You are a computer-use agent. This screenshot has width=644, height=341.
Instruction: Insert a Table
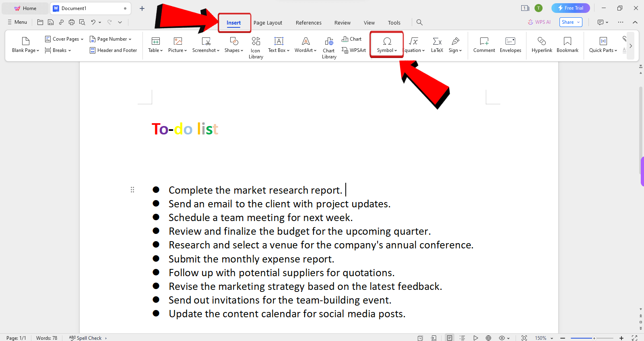click(x=155, y=45)
